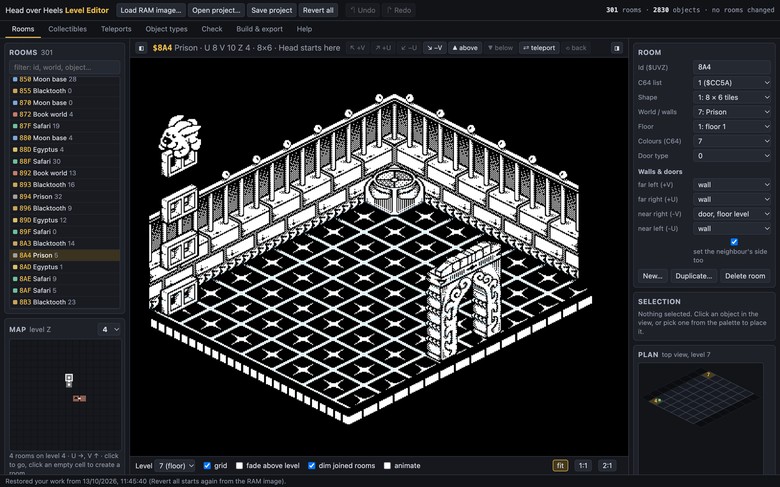Open the Build & export tab
The height and width of the screenshot is (487, 780).
pyautogui.click(x=259, y=29)
